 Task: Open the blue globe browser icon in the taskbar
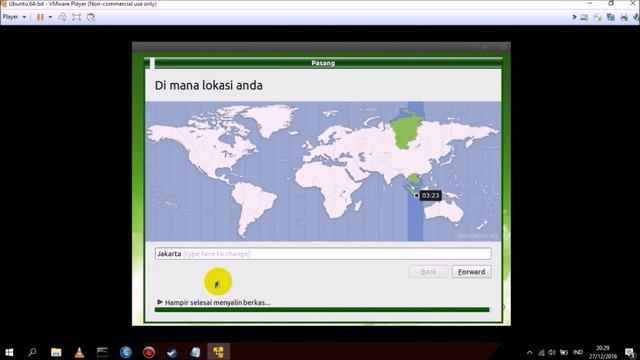pyautogui.click(x=126, y=352)
